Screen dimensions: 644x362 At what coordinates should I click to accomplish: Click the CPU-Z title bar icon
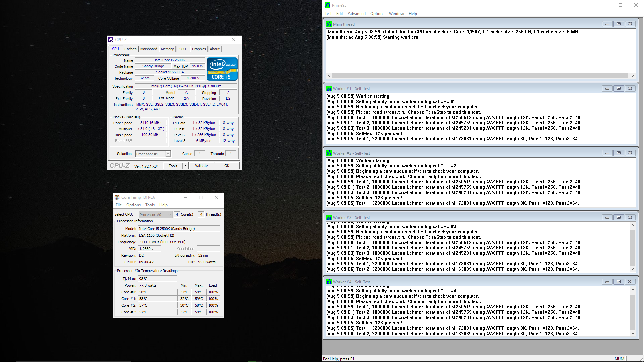coord(111,40)
